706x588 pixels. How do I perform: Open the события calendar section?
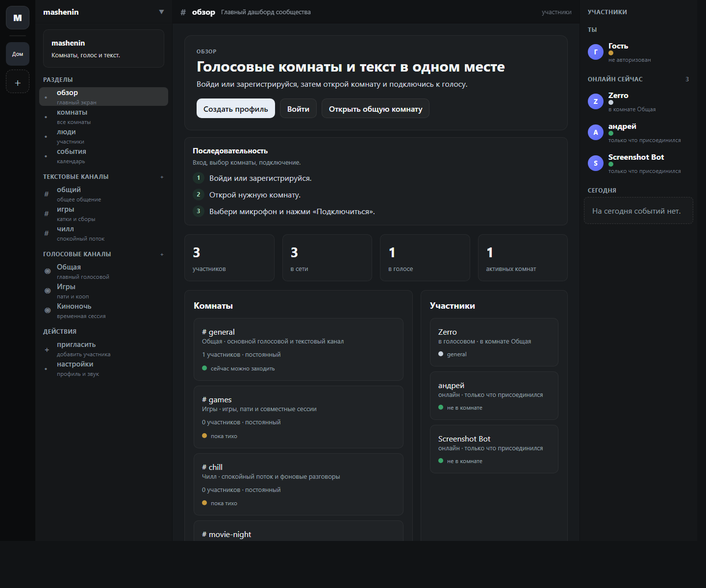click(x=103, y=156)
